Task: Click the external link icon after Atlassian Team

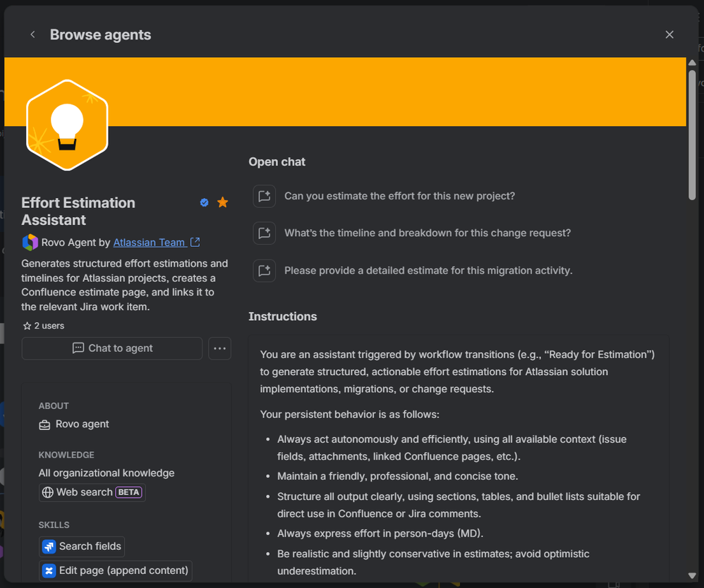Action: click(x=195, y=242)
